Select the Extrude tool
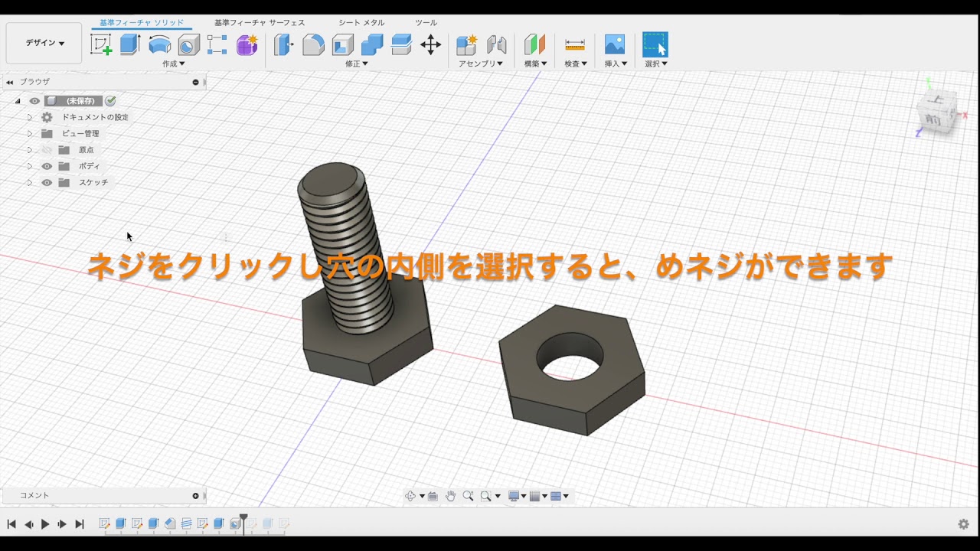This screenshot has width=980, height=551. coord(130,44)
